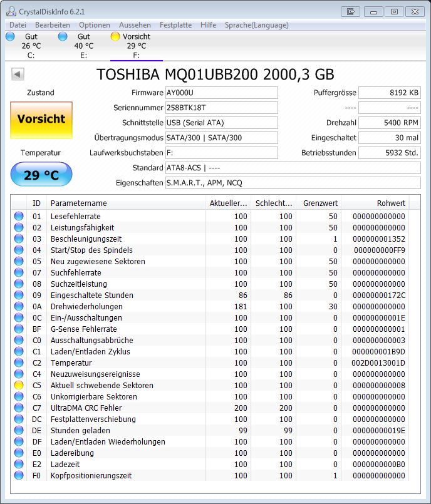Image resolution: width=431 pixels, height=504 pixels.
Task: Select drive E: at 40 °C
Action: point(83,46)
